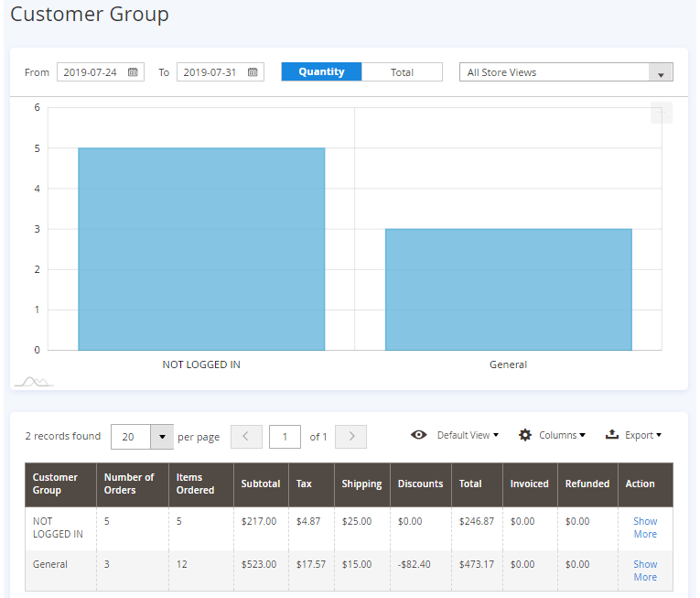700x598 pixels.
Task: Expand the per page count dropdown
Action: (x=161, y=437)
